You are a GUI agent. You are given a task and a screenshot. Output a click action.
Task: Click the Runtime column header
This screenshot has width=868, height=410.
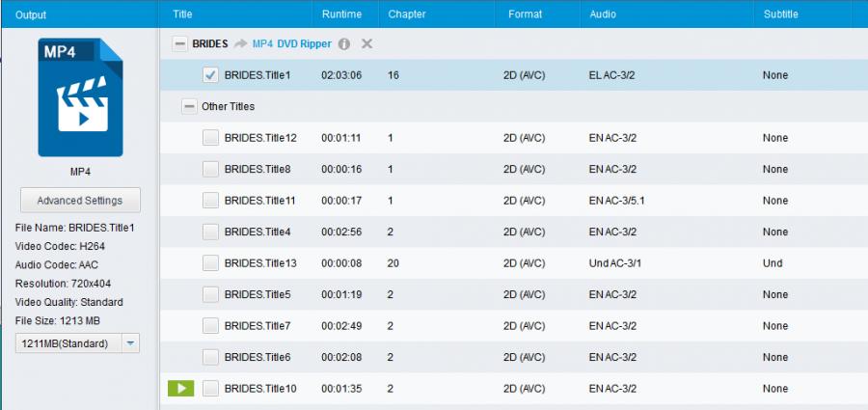(341, 14)
